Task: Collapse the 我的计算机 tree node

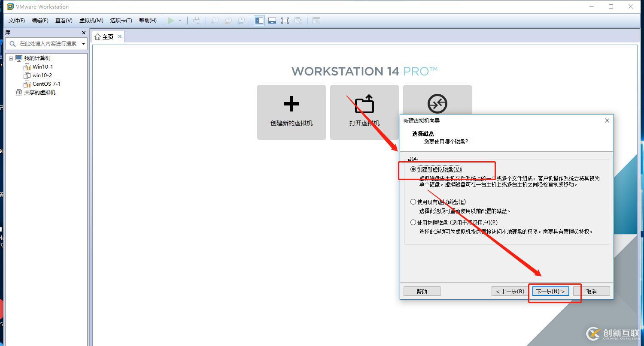Action: click(x=11, y=58)
